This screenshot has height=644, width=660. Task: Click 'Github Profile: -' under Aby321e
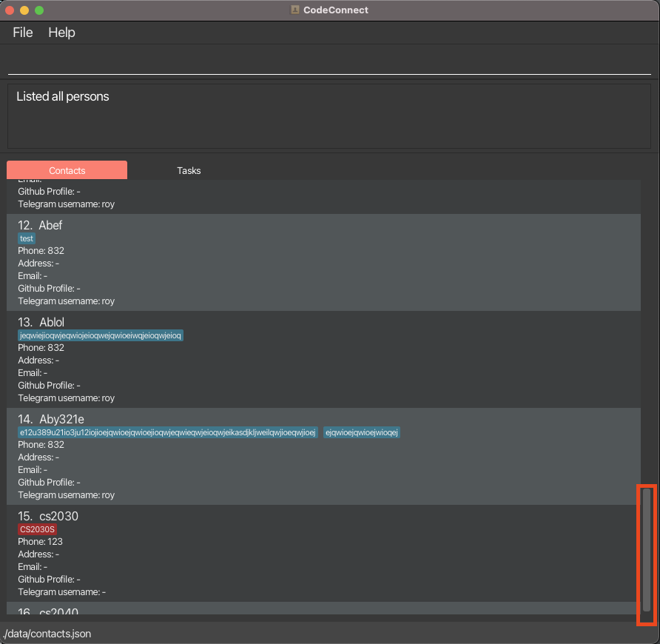(49, 483)
